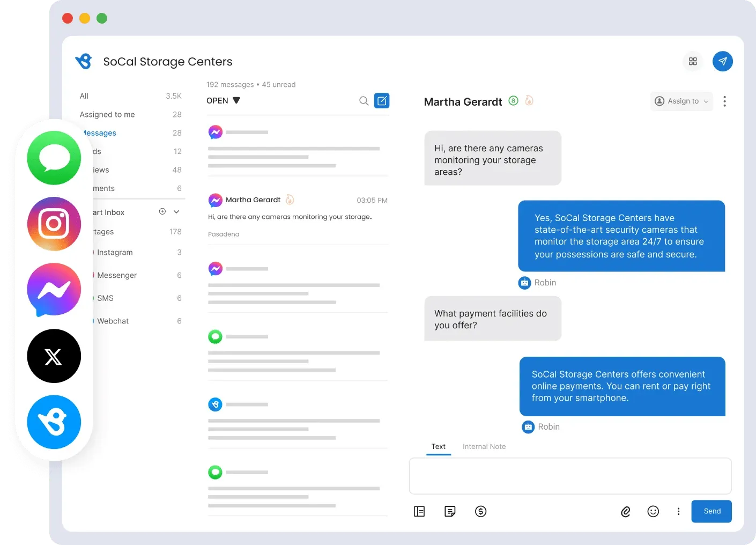Select the All filter in sidebar
This screenshot has width=756, height=545.
(x=131, y=96)
